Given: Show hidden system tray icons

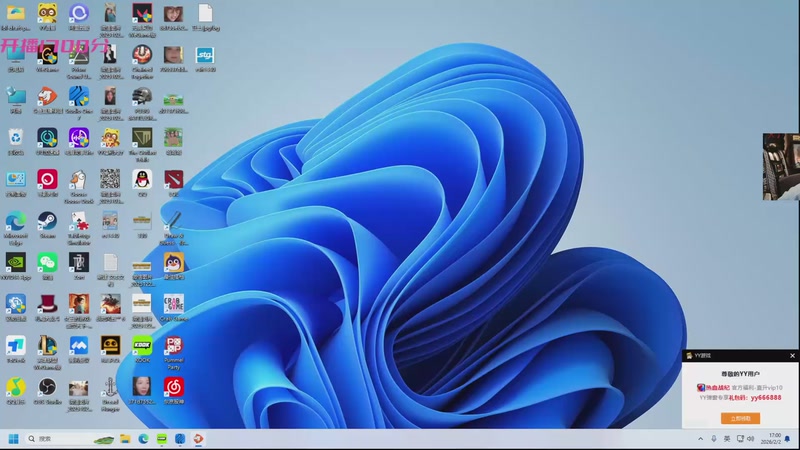Looking at the screenshot, I should 701,439.
